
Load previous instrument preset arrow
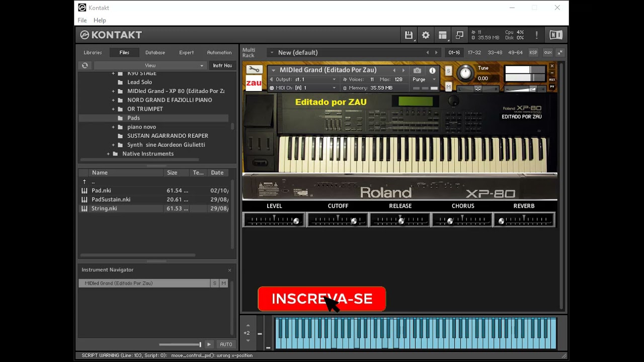point(394,70)
